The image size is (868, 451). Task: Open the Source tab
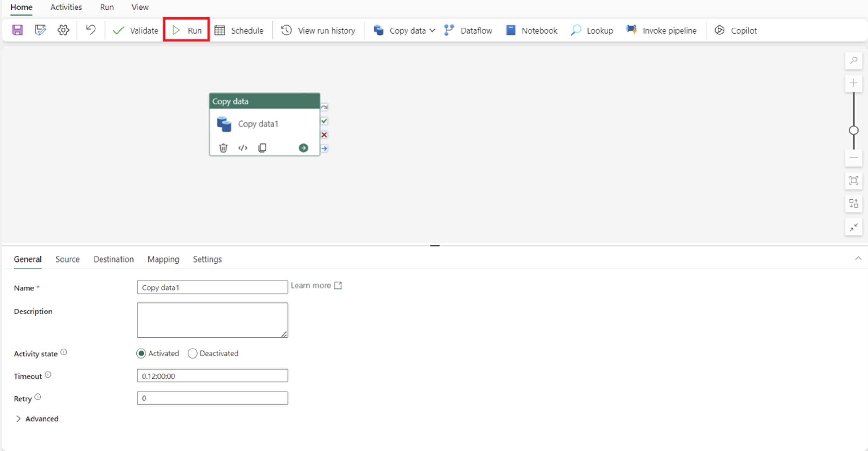(67, 259)
